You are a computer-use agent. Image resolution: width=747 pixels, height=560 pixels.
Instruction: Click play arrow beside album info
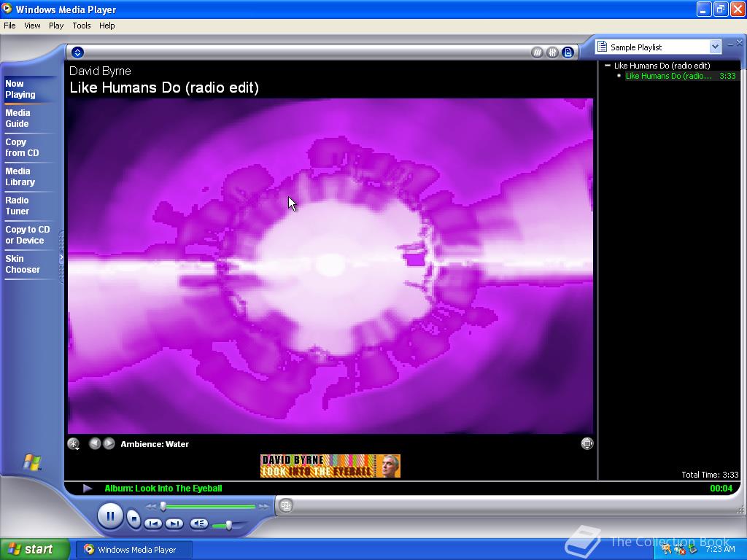coord(88,488)
